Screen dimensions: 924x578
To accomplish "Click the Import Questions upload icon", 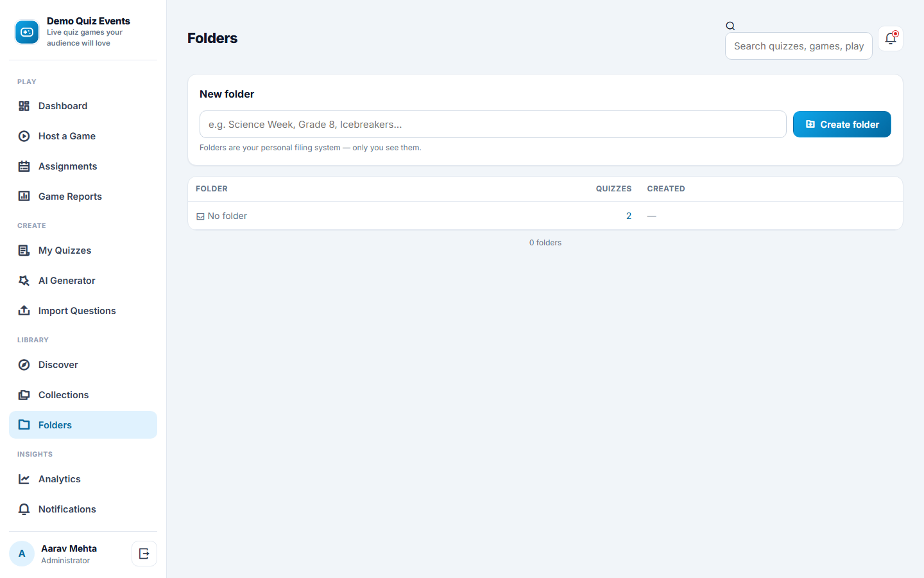I will click(24, 311).
